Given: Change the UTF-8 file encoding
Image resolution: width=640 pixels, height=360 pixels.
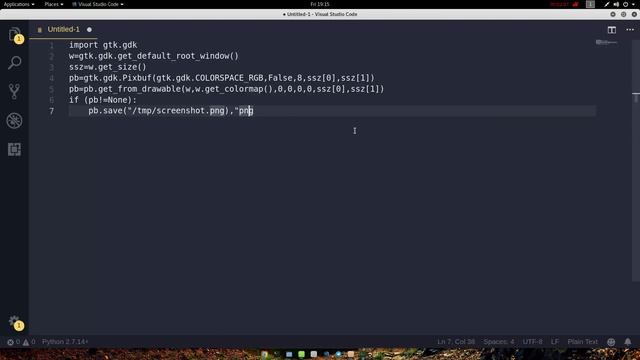Looking at the screenshot, I should pyautogui.click(x=532, y=342).
